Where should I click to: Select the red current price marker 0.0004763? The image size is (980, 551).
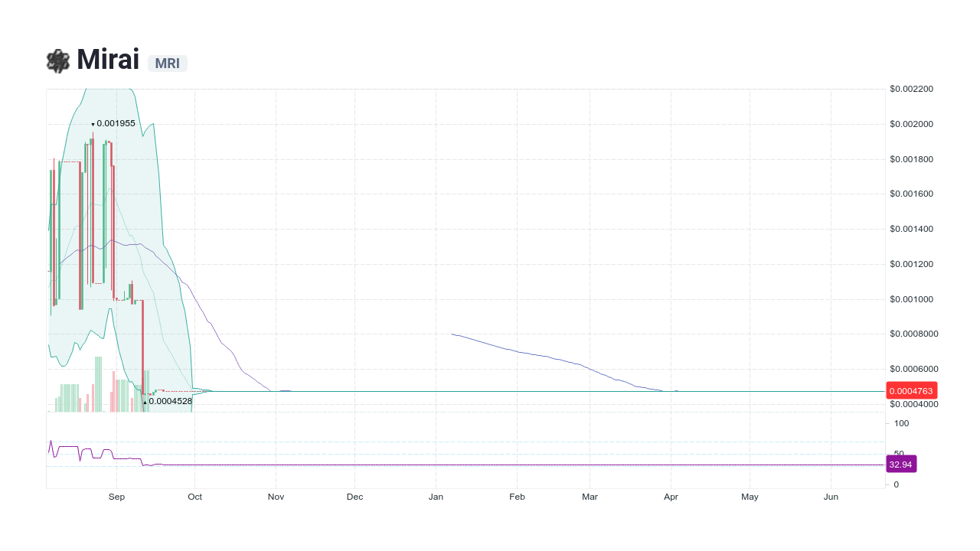pos(910,390)
